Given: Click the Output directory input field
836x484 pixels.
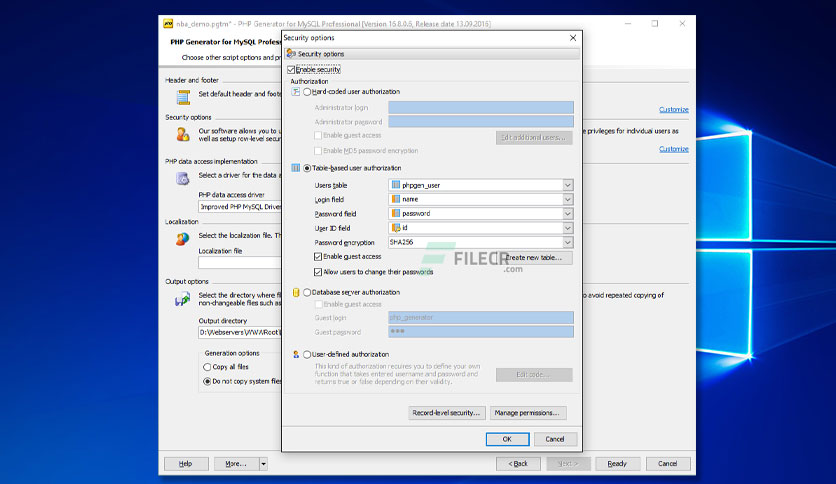Looking at the screenshot, I should point(240,333).
